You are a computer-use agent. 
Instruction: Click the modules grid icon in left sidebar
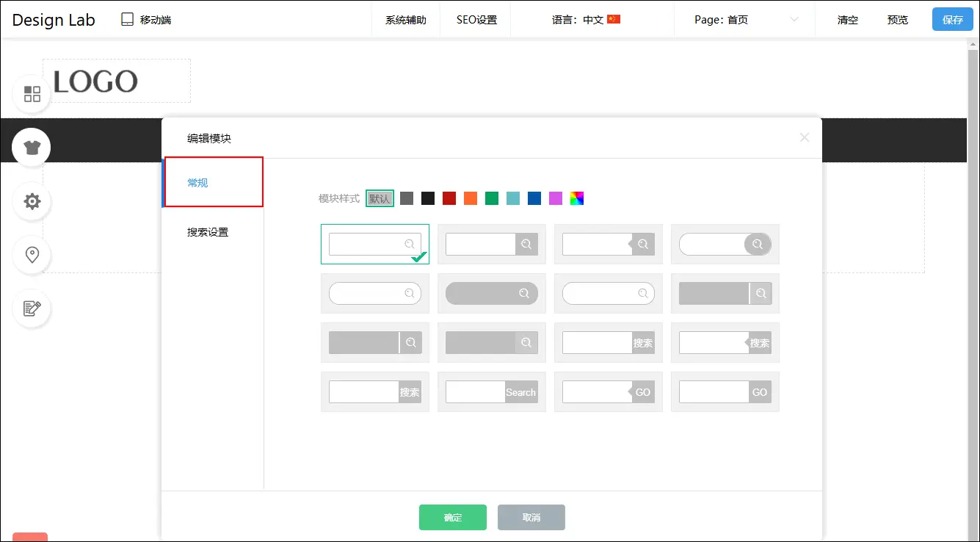32,94
